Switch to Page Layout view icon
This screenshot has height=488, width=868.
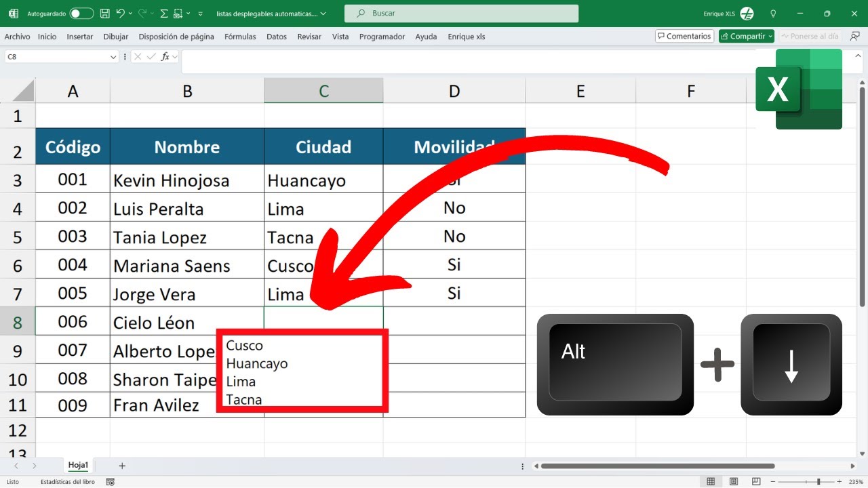733,481
